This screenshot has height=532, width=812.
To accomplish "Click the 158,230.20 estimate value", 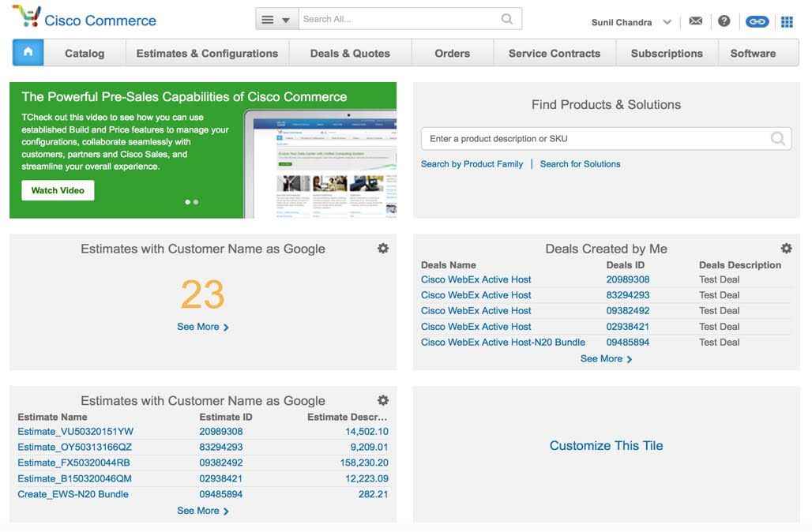I will (364, 463).
